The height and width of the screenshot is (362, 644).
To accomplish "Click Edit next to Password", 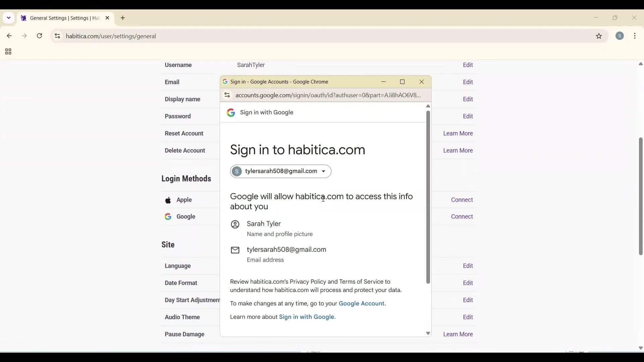I will [468, 116].
